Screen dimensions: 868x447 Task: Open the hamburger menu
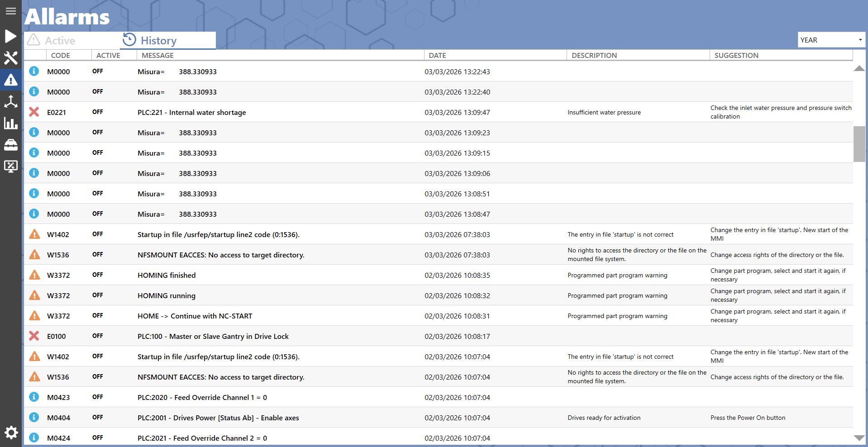pos(11,11)
